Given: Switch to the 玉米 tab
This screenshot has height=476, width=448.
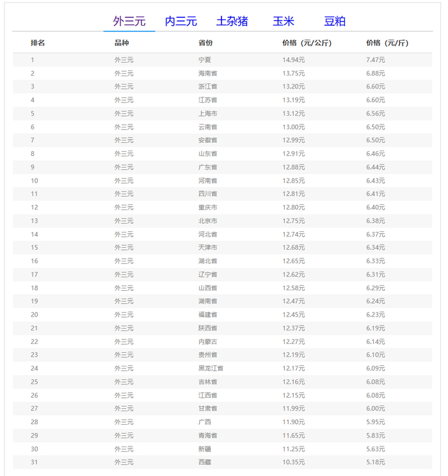Looking at the screenshot, I should point(284,21).
